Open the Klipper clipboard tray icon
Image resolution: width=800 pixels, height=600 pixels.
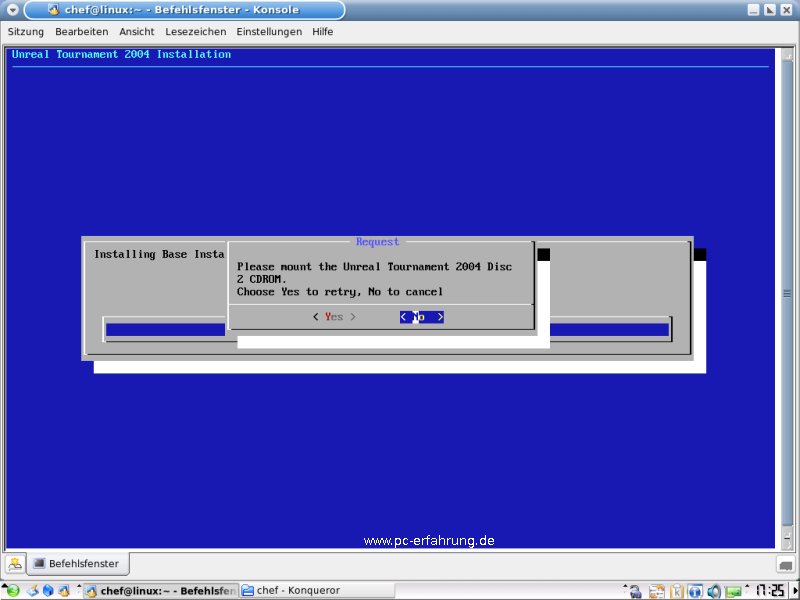pos(676,590)
